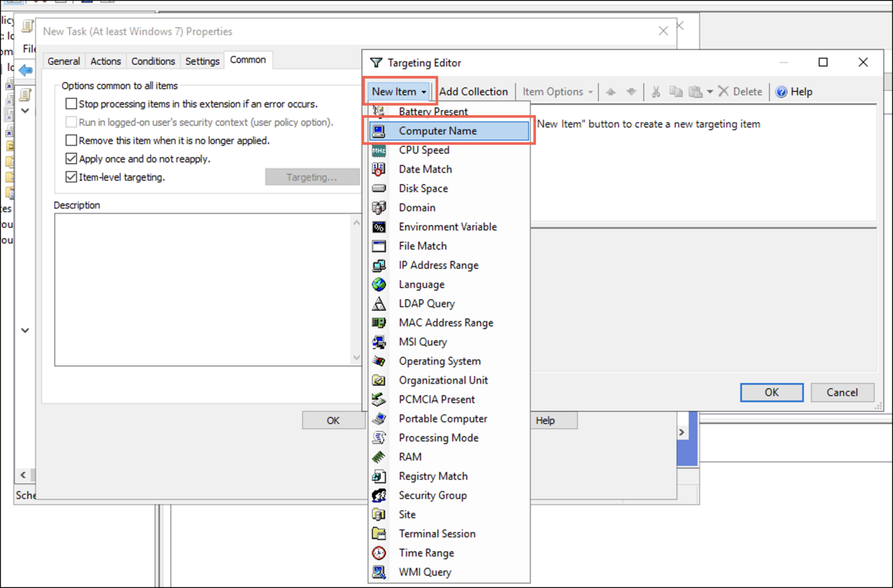Click the Help question mark icon
This screenshot has width=893, height=588.
click(780, 91)
